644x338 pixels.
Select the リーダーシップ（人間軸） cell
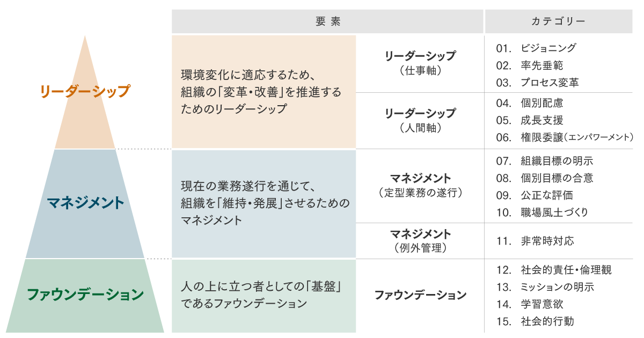[x=420, y=120]
